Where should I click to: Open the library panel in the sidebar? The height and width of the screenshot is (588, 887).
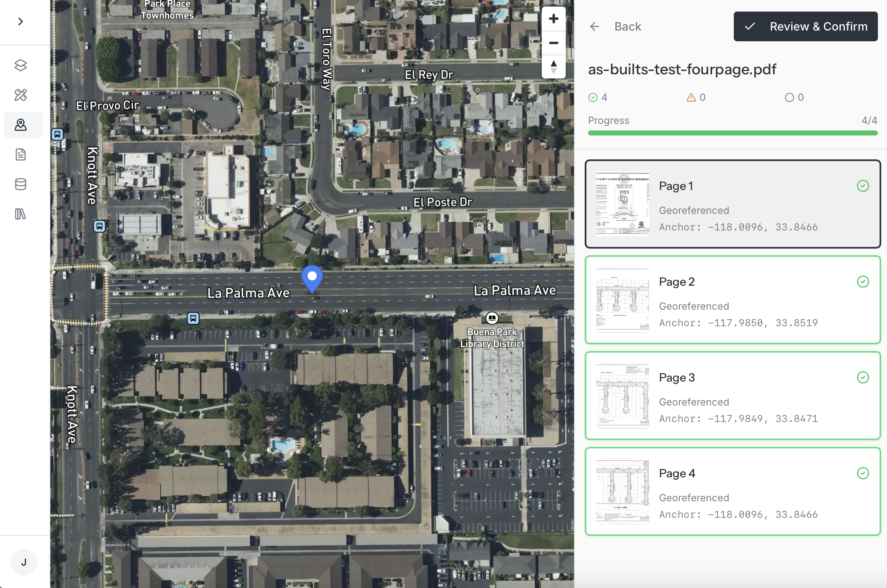(20, 214)
